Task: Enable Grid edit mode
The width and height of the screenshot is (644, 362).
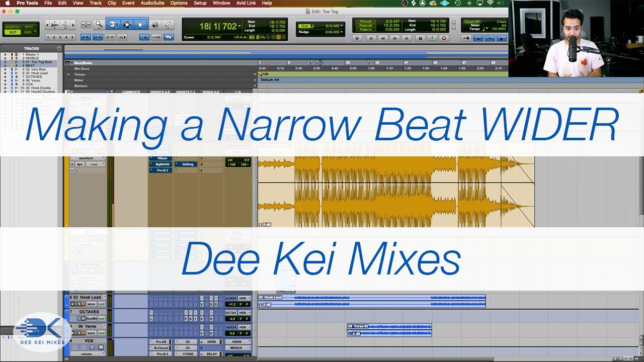Action: coord(28,32)
